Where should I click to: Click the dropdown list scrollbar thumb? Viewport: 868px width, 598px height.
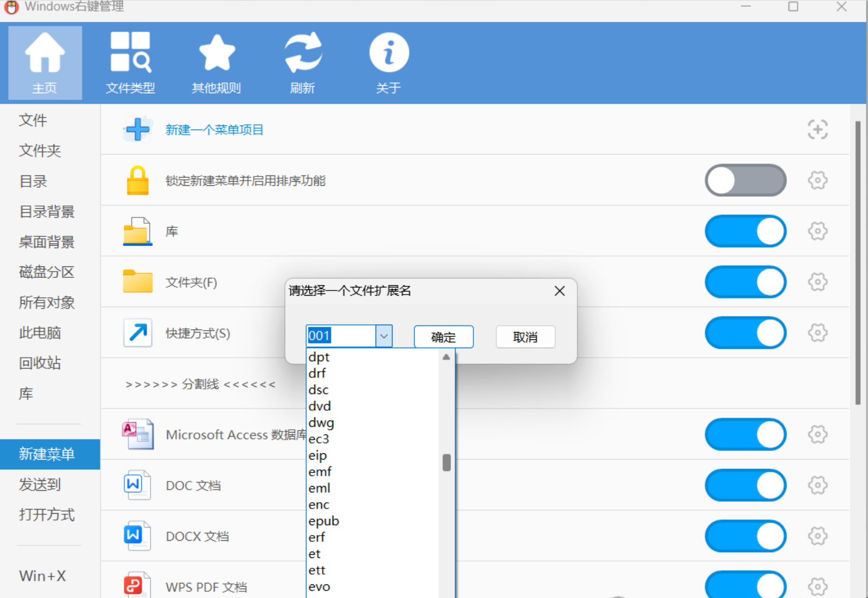[446, 462]
